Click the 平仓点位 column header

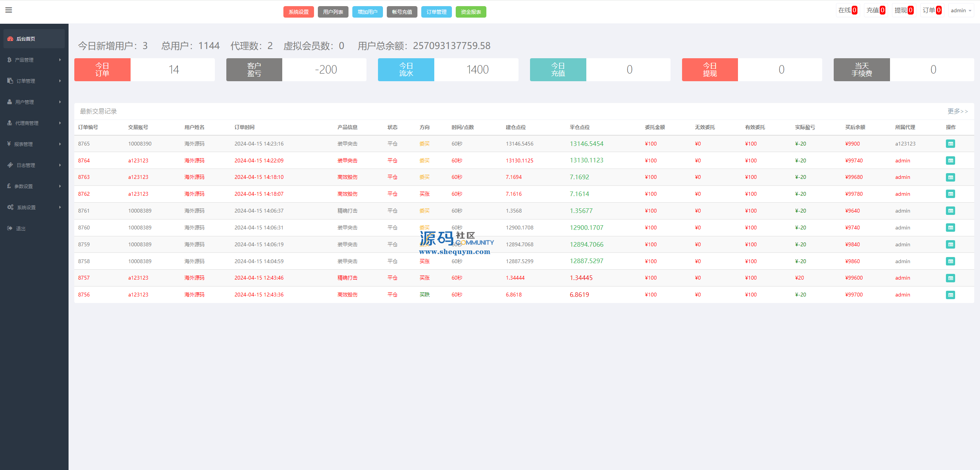579,127
